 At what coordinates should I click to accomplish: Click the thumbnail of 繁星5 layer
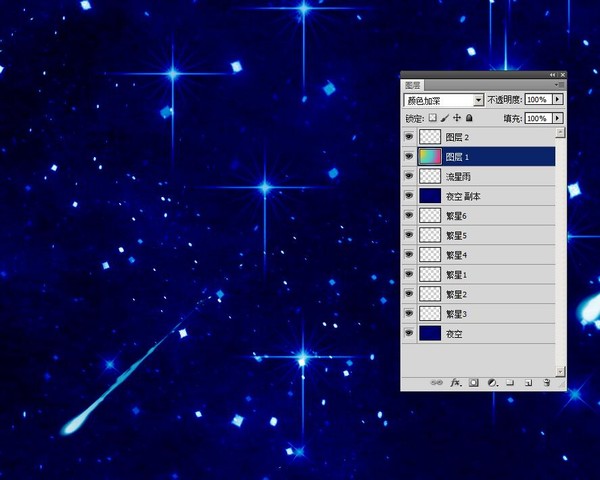coord(430,235)
